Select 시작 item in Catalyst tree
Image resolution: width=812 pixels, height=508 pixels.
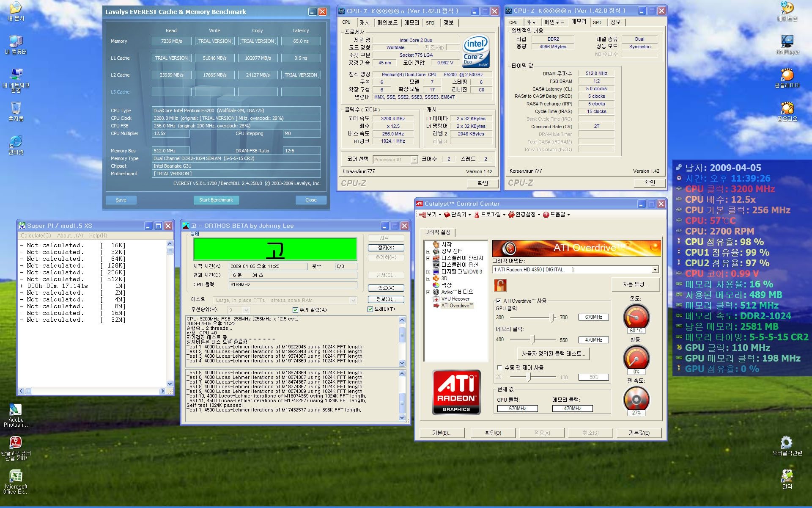[x=446, y=244]
